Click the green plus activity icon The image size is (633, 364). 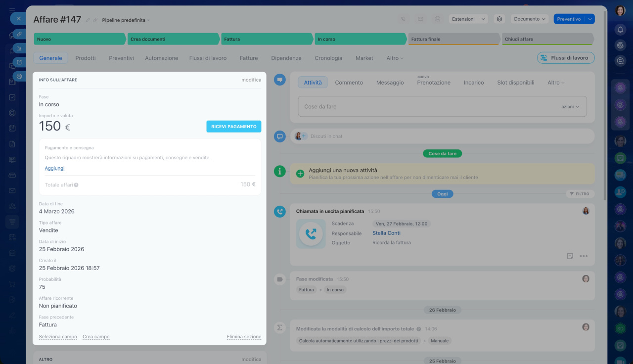coord(300,174)
